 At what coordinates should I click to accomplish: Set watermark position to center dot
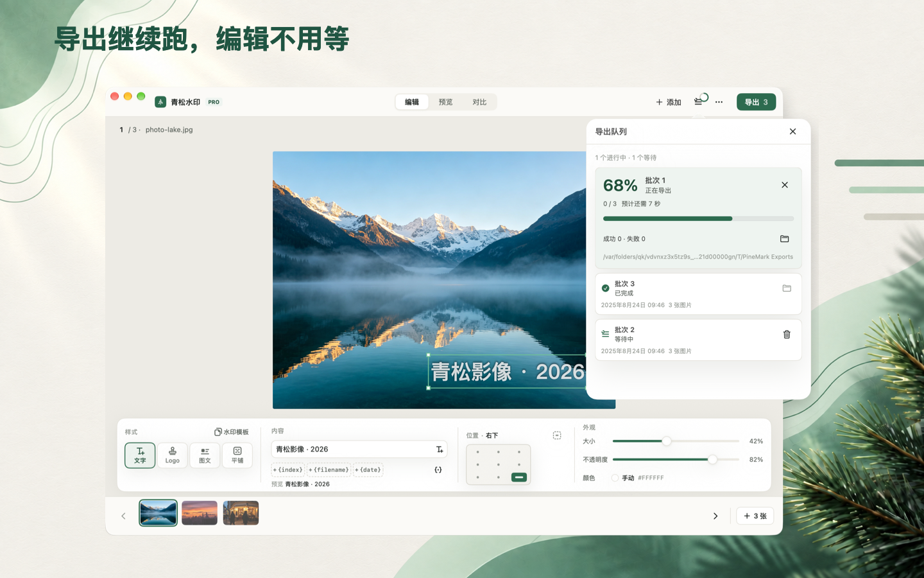(x=499, y=464)
